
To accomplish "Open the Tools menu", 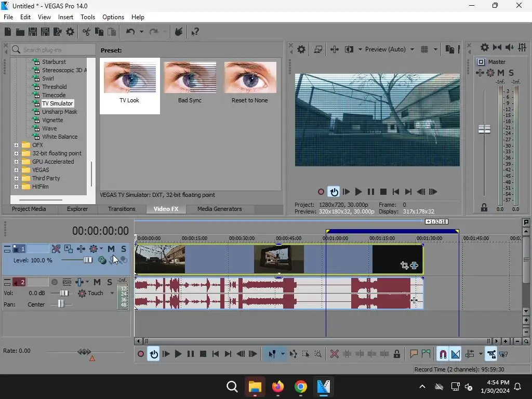I will pos(87,17).
